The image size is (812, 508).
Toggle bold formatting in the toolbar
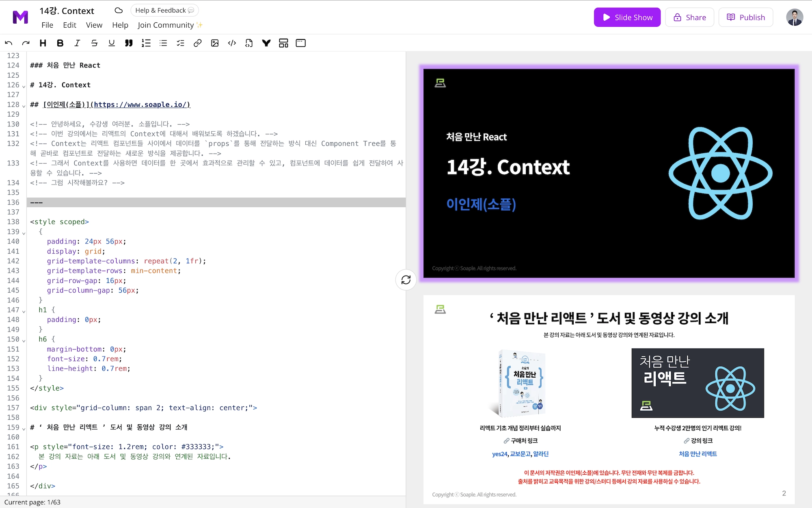pyautogui.click(x=60, y=43)
